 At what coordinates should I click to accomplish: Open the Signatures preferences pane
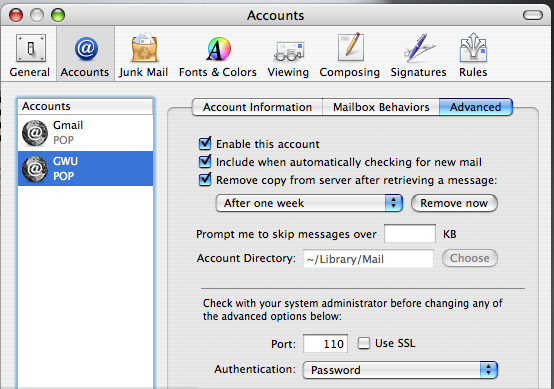click(418, 55)
